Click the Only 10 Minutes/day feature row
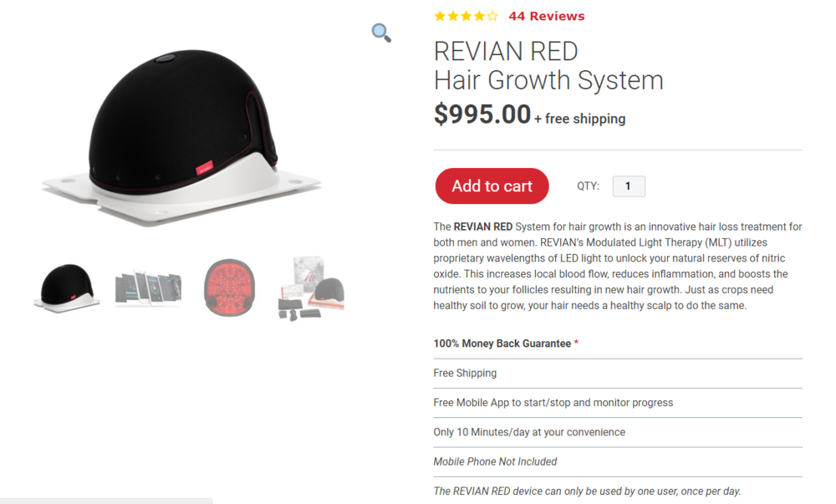This screenshot has width=836, height=504. [x=528, y=432]
